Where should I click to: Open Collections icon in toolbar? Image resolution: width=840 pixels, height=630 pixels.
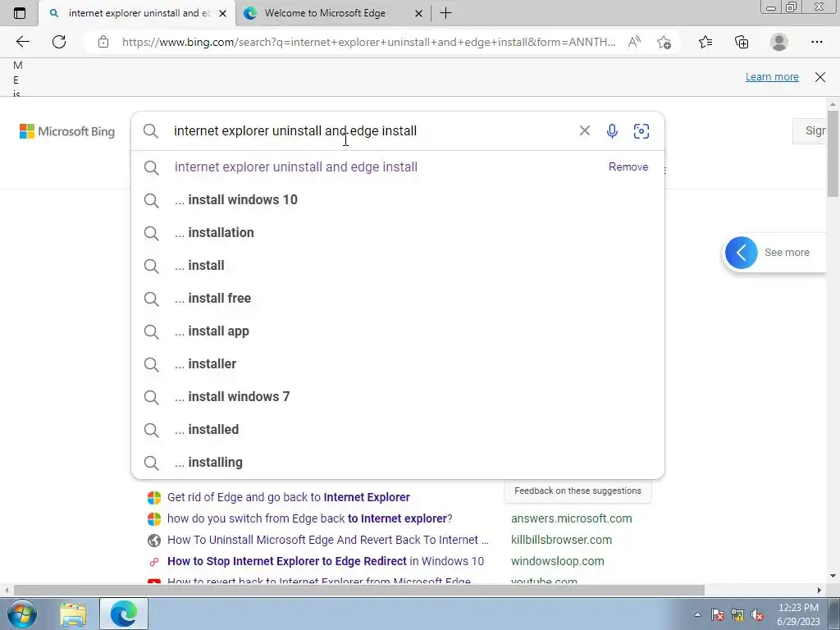click(742, 42)
